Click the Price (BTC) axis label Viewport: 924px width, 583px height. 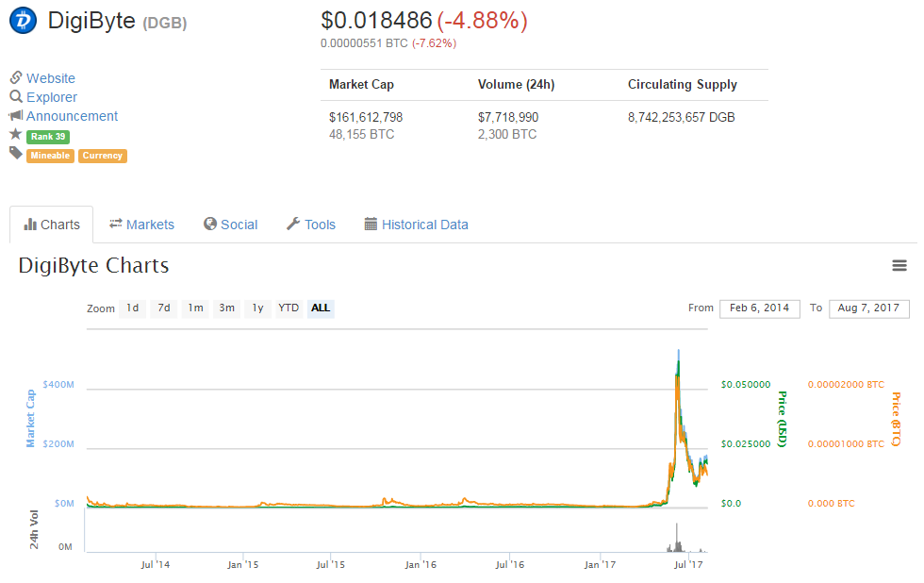point(896,419)
